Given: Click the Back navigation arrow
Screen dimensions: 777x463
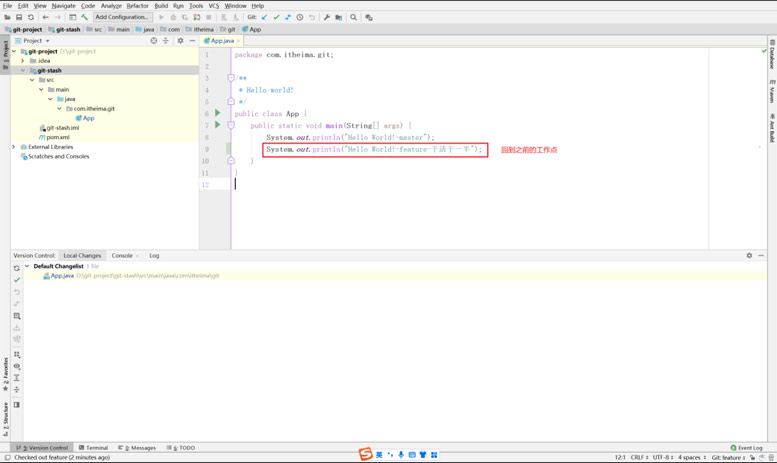Looking at the screenshot, I should pos(46,17).
